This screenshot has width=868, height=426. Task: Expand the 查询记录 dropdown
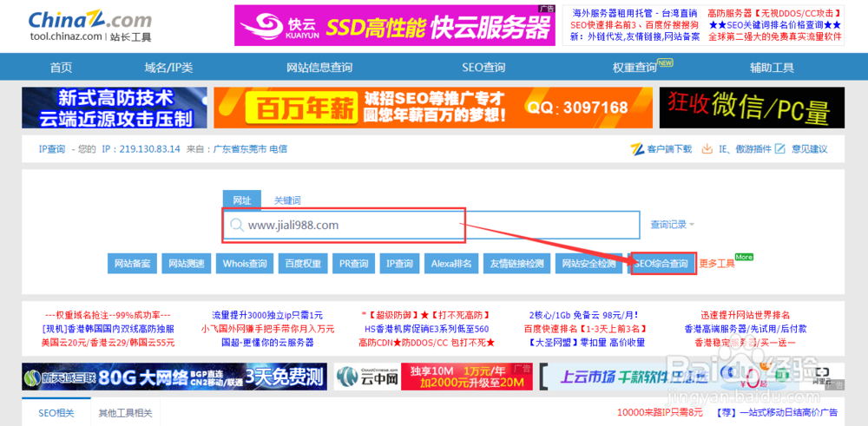pyautogui.click(x=673, y=225)
